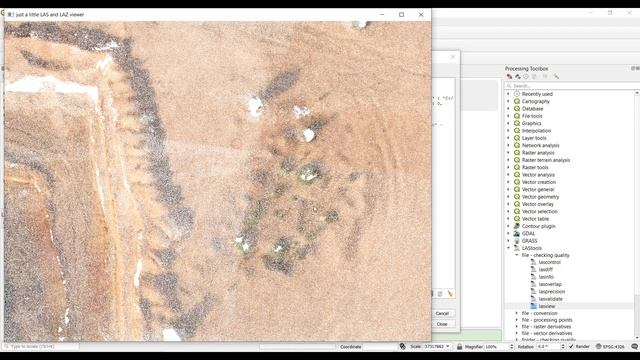
Task: Select the Network analysis tree item
Action: pos(540,145)
